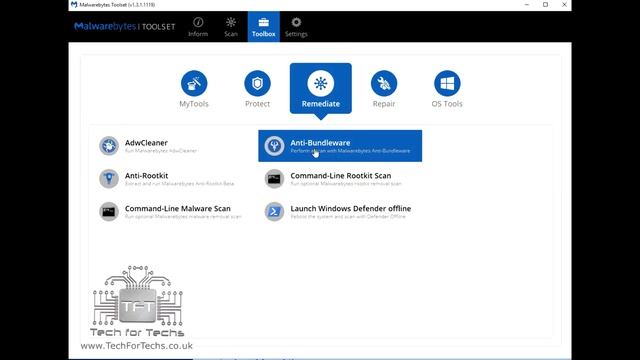Click 'Reboot the system and scan with Defender Offline' text

[x=348, y=217]
